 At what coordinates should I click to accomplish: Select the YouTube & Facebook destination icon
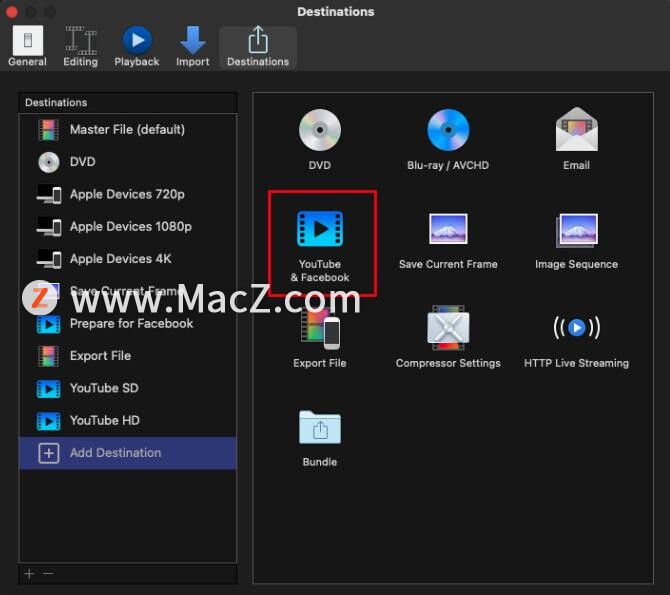(320, 229)
